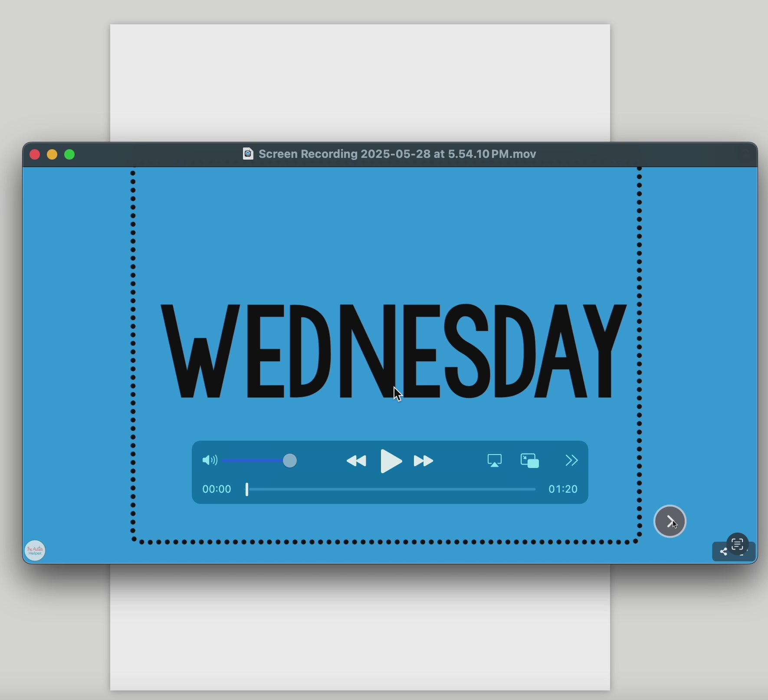The height and width of the screenshot is (700, 768).
Task: Minimize the window using the yellow button
Action: click(52, 155)
